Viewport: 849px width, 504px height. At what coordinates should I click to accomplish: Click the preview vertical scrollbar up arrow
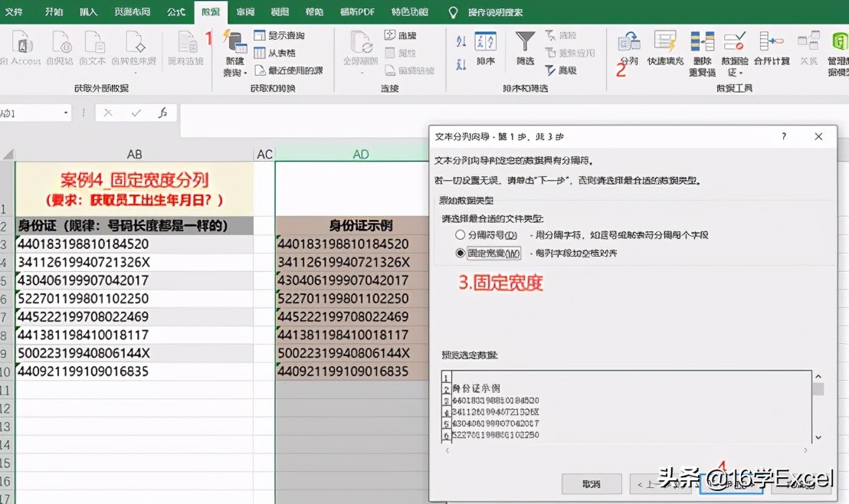[x=818, y=376]
